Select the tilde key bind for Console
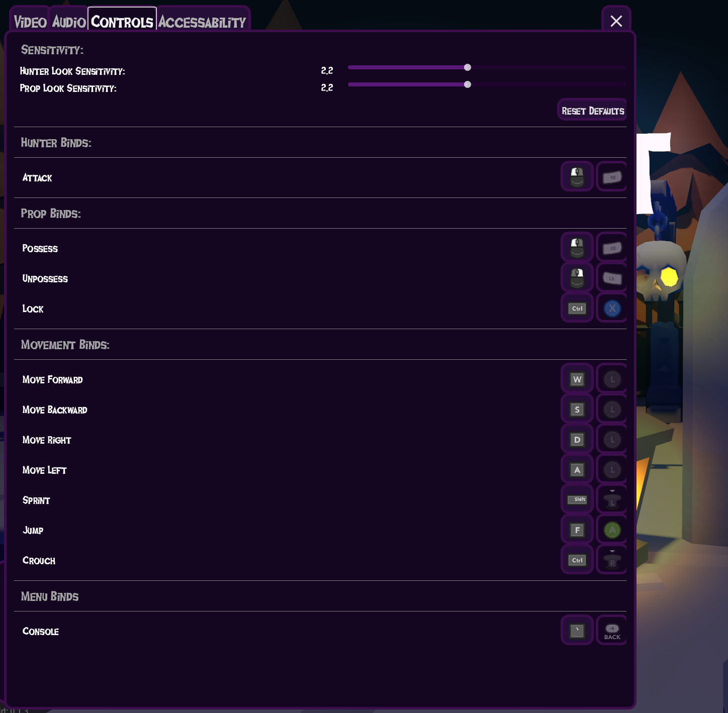Viewport: 728px width, 713px height. click(x=577, y=630)
